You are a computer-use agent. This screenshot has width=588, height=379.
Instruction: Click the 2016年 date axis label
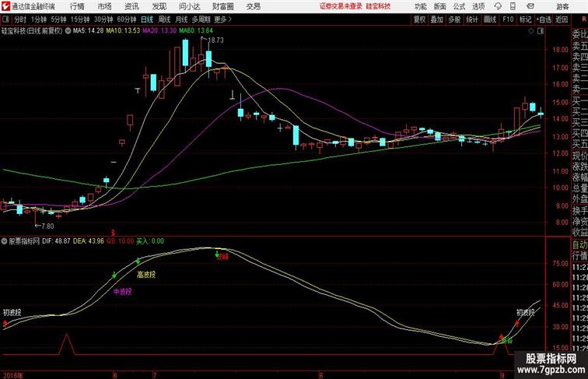(x=12, y=375)
